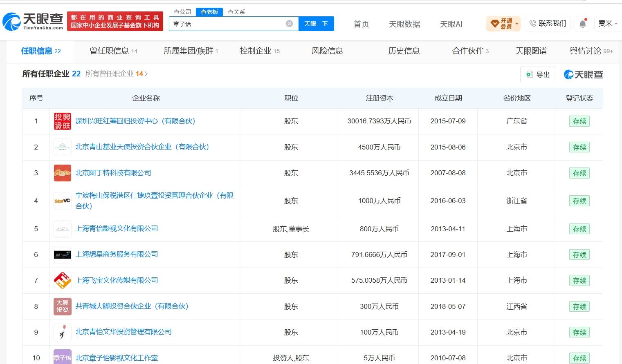Screen dimensions: 622x364
Task: Click the 开通会员 VIP dropdown
Action: coord(503,24)
